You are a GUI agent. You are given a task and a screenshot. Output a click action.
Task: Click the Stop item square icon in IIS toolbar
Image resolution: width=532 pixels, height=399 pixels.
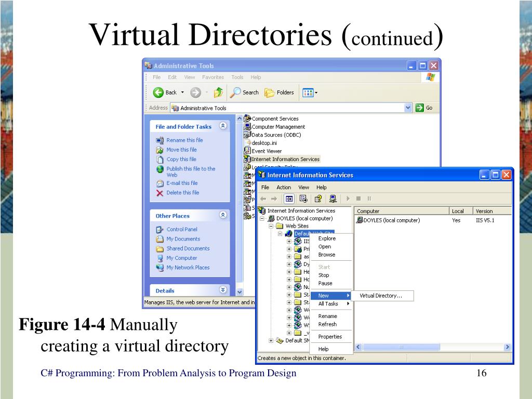[358, 199]
